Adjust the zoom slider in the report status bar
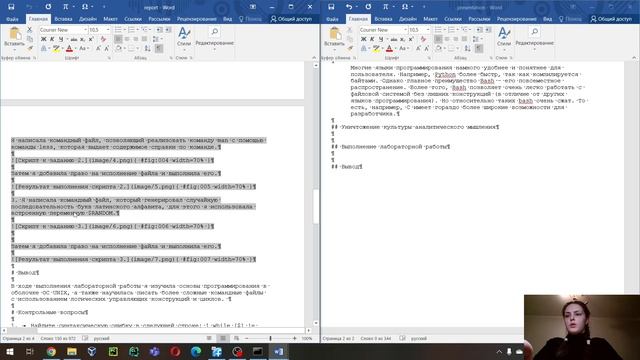Image resolution: width=640 pixels, height=360 pixels. (270, 338)
